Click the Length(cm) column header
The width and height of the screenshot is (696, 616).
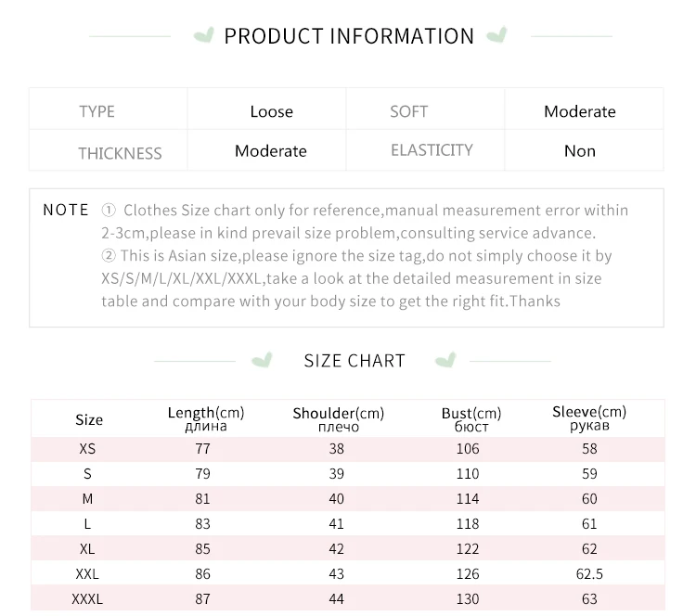coord(206,418)
